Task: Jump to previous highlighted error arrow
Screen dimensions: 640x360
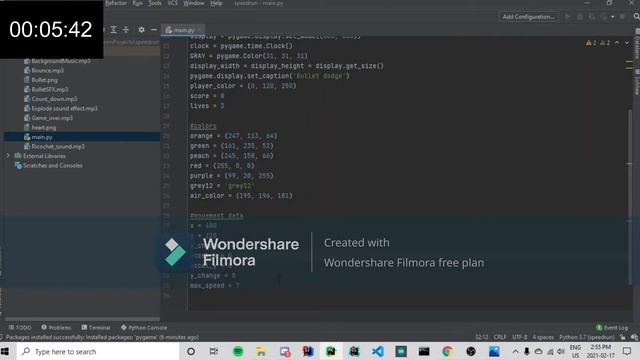Action: 617,42
